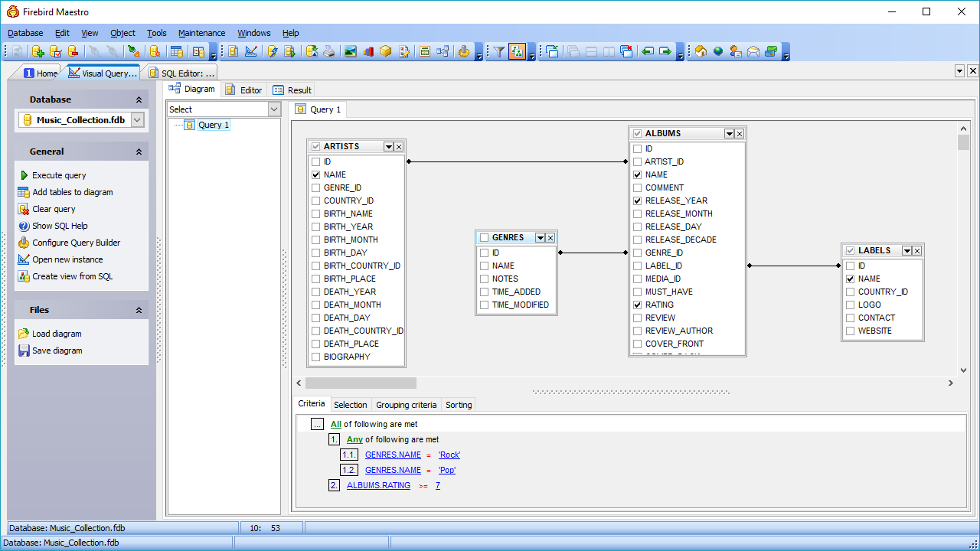Uncheck RELEASE_YEAR in ALBUMS table
980x551 pixels.
[637, 201]
